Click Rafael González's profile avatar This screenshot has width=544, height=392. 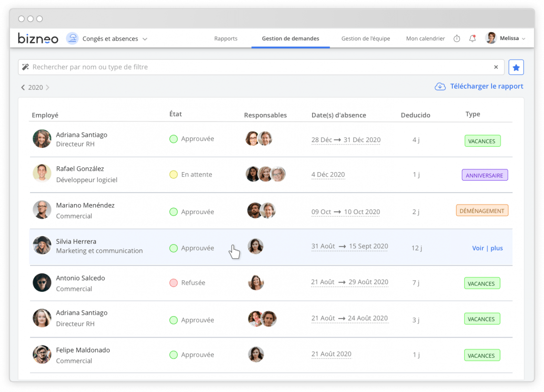42,174
